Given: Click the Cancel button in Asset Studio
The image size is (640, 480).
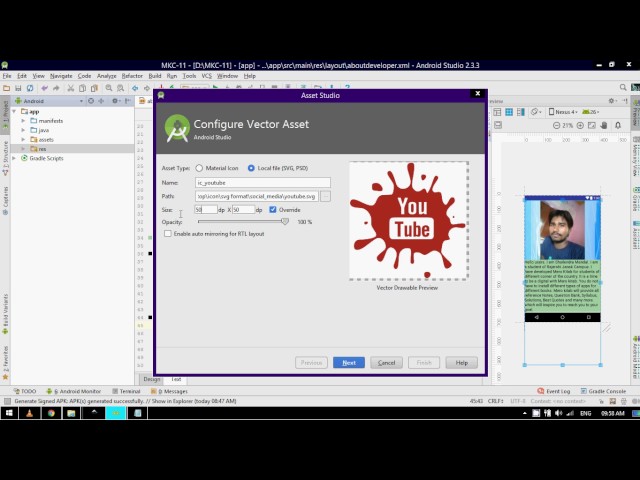Looking at the screenshot, I should pyautogui.click(x=387, y=362).
